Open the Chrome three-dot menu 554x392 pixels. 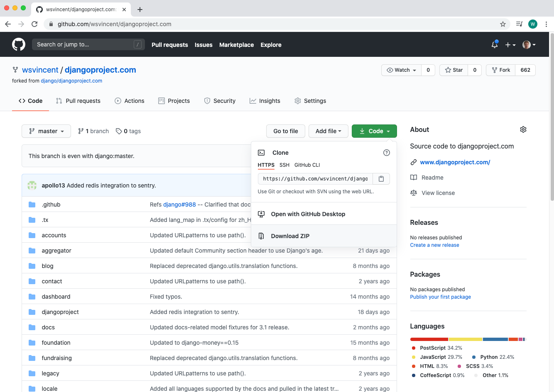(547, 24)
